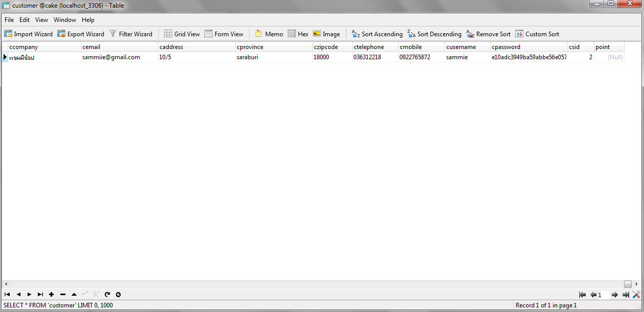
Task: Apply Sort Descending
Action: click(x=434, y=34)
